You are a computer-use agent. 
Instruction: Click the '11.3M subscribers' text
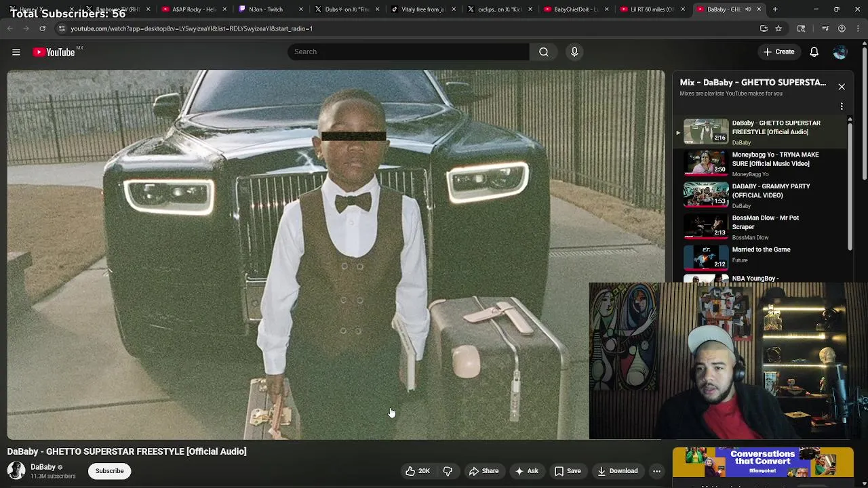[x=53, y=476]
